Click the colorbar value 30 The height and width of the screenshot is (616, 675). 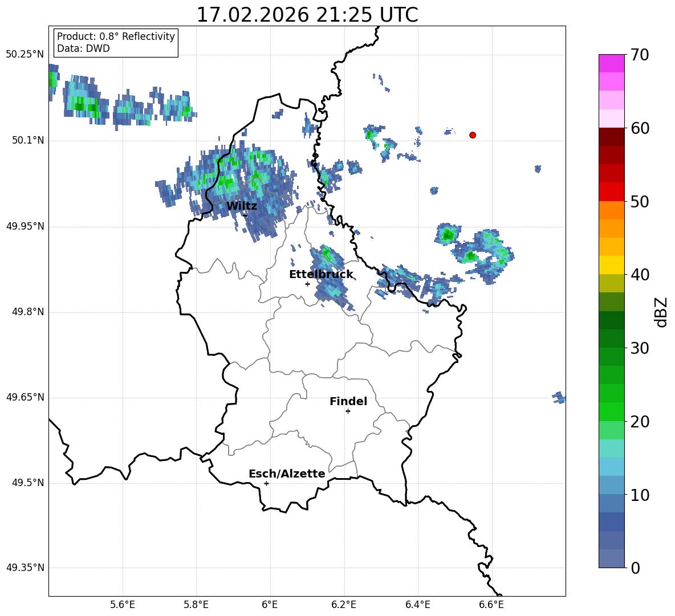pos(640,348)
